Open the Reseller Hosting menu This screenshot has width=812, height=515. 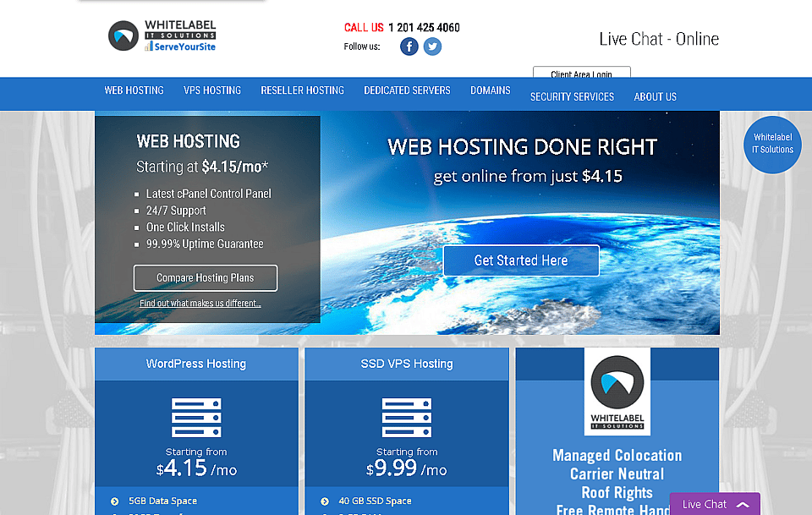pos(303,90)
